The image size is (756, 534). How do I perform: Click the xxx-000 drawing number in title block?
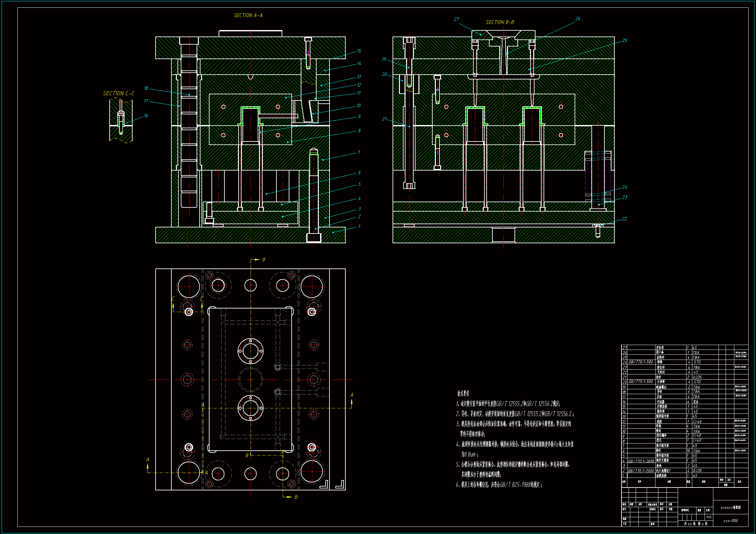pos(730,521)
